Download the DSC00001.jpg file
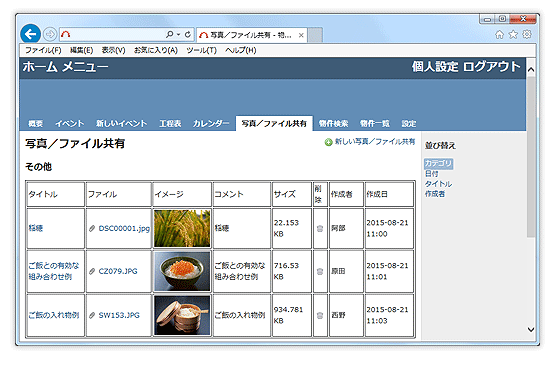Viewport: 560px width, 366px height. [x=124, y=229]
